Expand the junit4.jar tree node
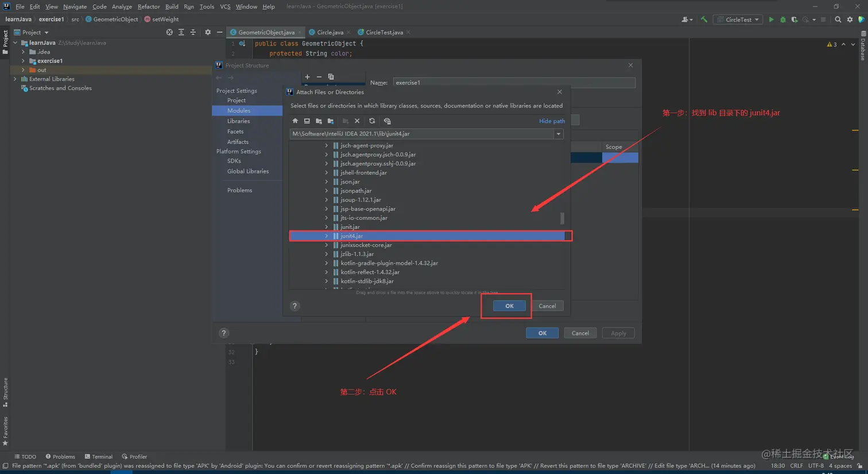This screenshot has width=868, height=474. [327, 236]
